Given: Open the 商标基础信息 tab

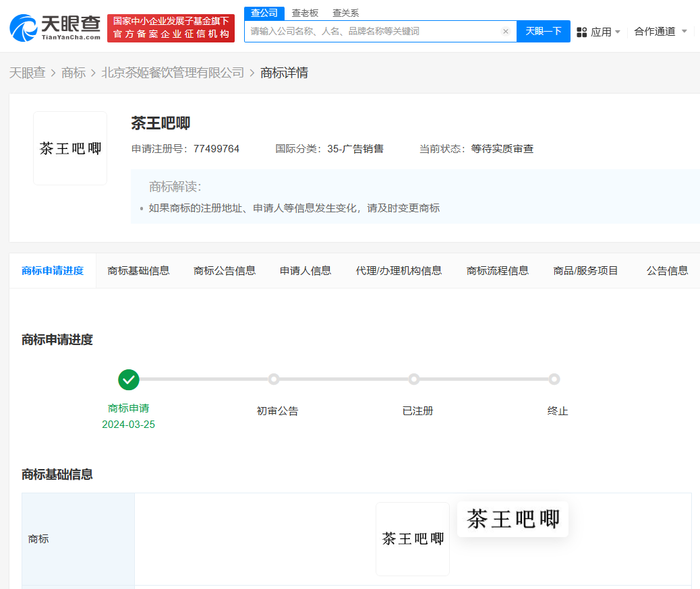Looking at the screenshot, I should pyautogui.click(x=138, y=271).
